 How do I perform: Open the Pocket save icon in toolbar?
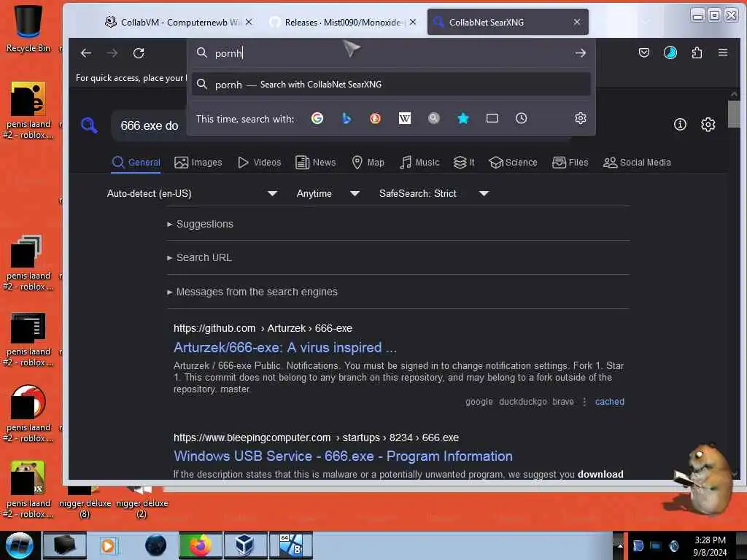[x=643, y=52]
